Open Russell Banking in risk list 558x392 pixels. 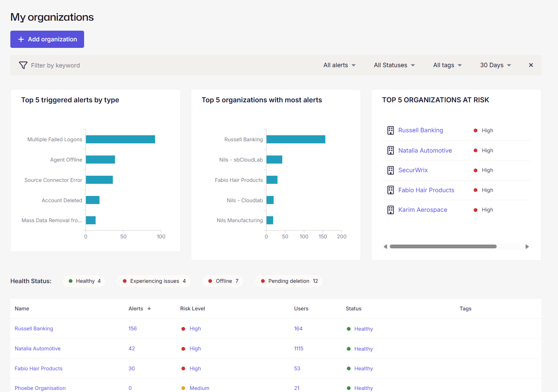pyautogui.click(x=420, y=130)
